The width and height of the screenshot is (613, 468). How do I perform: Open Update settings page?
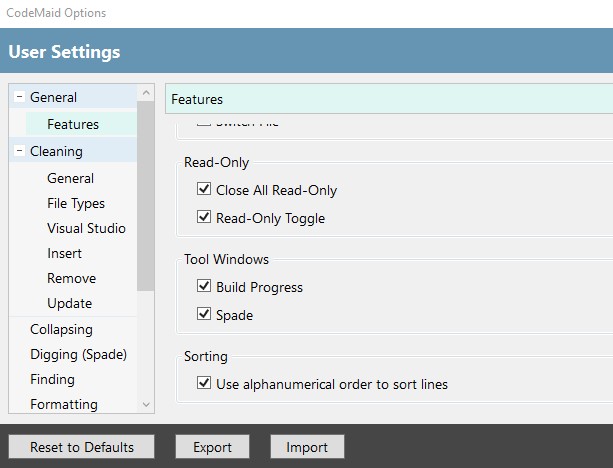tap(70, 303)
